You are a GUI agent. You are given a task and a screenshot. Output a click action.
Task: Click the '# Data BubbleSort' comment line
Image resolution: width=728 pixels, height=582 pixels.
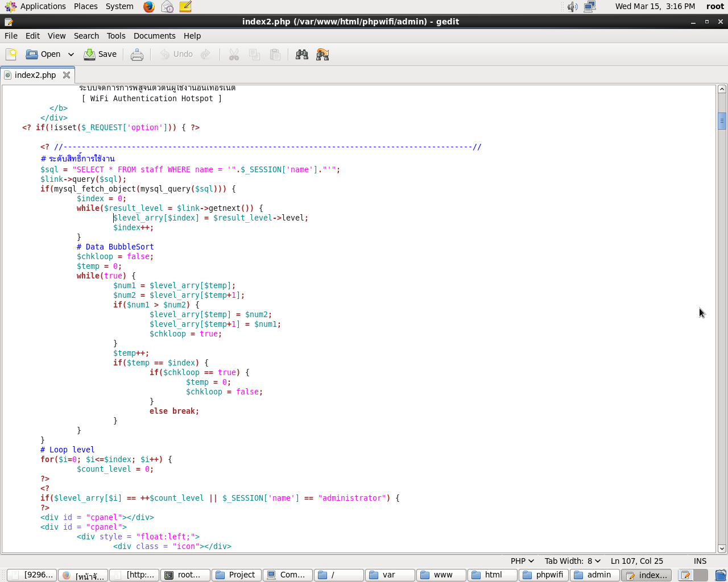pos(115,247)
